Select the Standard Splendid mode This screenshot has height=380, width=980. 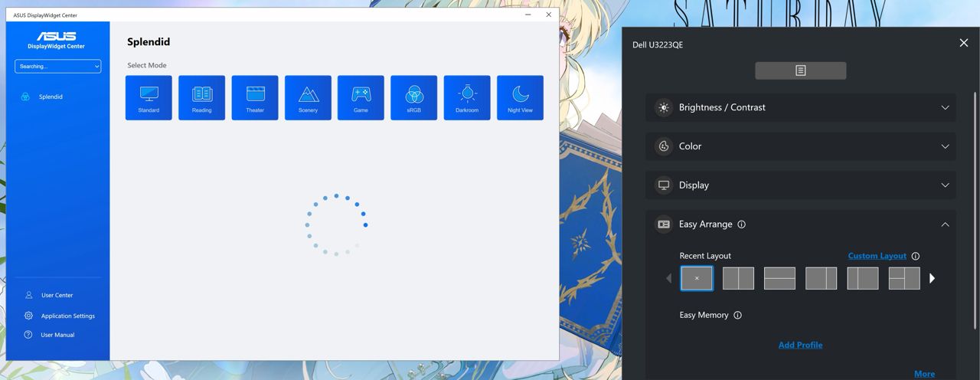tap(149, 97)
